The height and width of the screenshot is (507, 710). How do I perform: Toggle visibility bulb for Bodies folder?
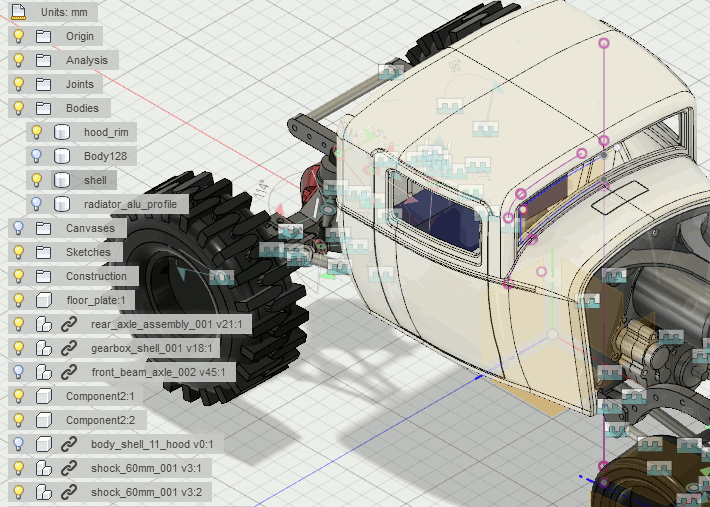(19, 108)
